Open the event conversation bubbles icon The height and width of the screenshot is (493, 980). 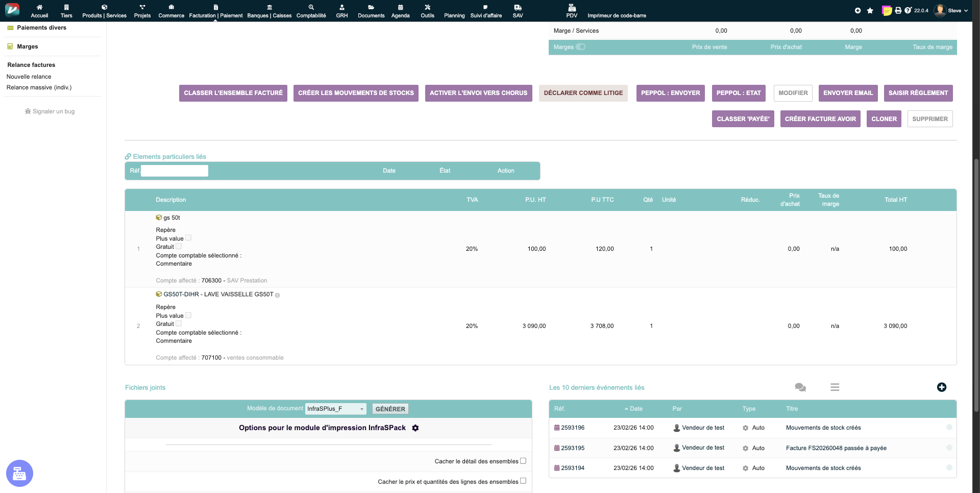click(800, 387)
